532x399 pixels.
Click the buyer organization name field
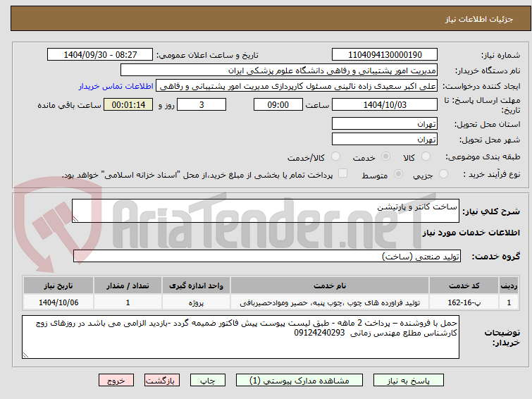click(279, 70)
